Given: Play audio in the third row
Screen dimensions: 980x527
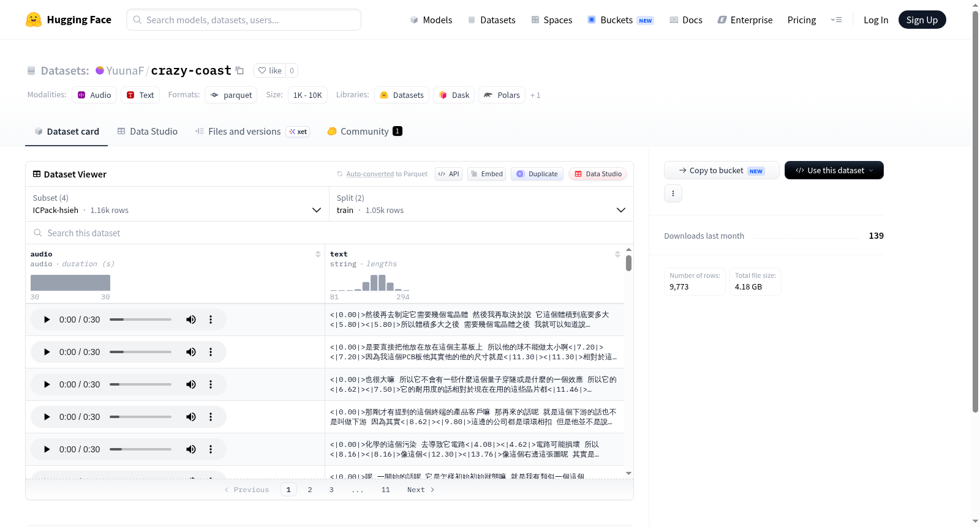Looking at the screenshot, I should 47,384.
